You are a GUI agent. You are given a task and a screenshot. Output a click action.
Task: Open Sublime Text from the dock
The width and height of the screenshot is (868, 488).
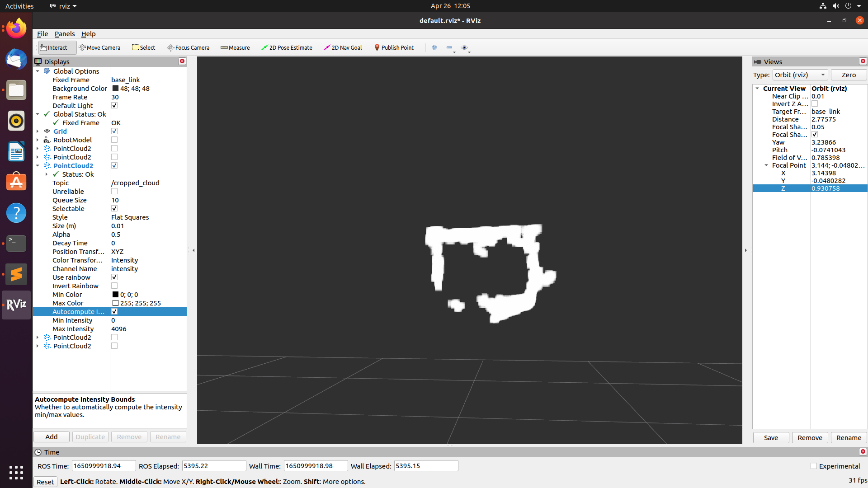[x=16, y=274]
